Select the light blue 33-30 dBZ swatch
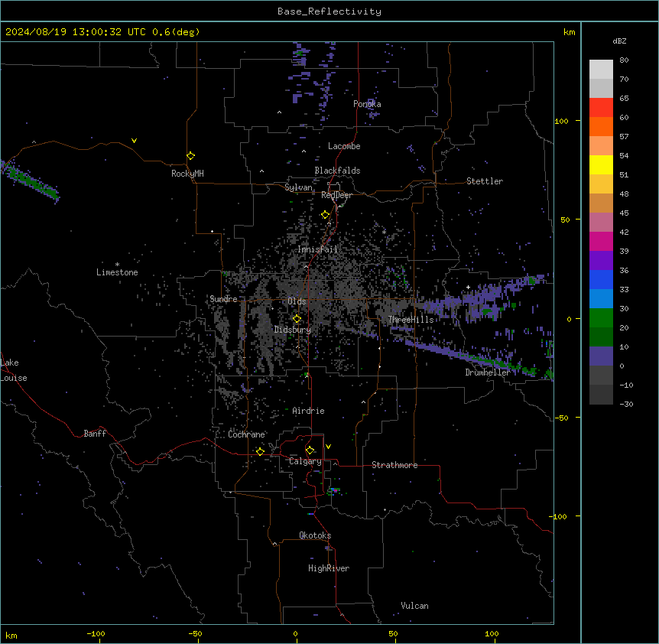 point(601,299)
